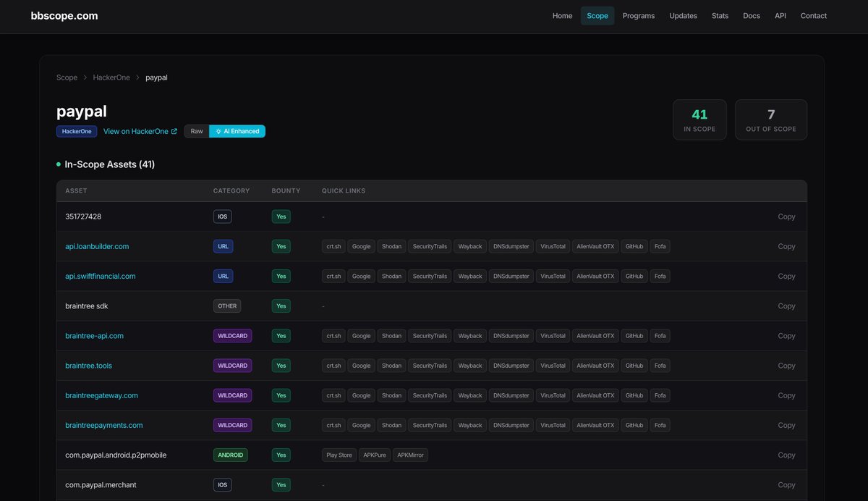Open APKPure for com.paypal.android.p2pmobile
This screenshot has width=868, height=501.
[x=375, y=455]
